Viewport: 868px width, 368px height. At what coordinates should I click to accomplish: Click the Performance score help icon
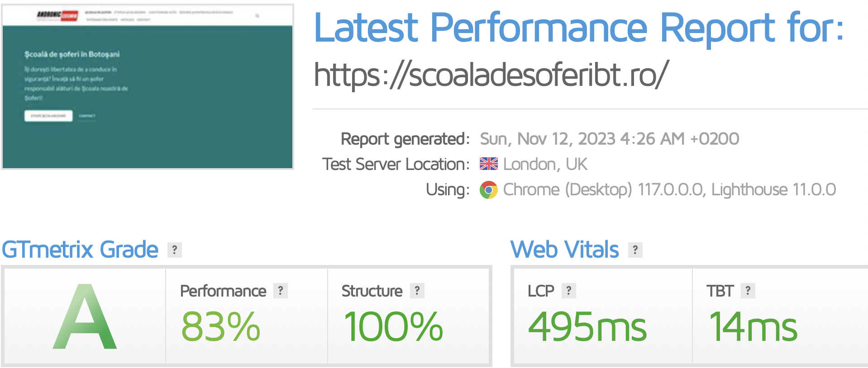(281, 291)
